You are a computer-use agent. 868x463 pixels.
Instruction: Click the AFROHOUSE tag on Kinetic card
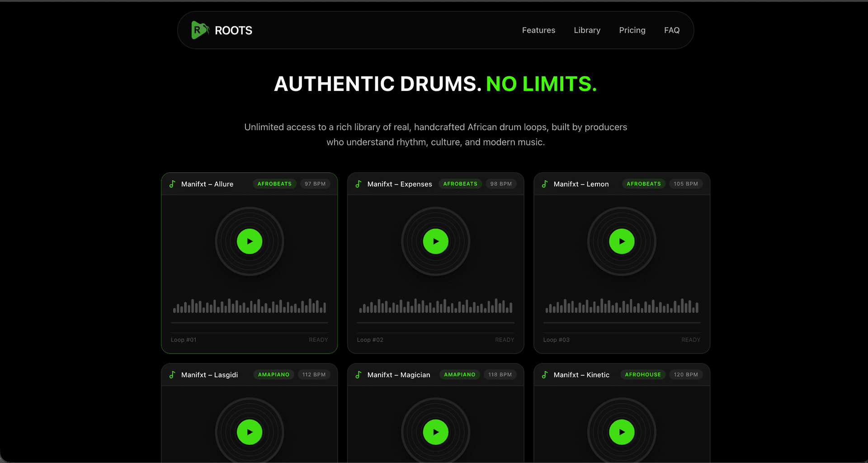coord(643,375)
